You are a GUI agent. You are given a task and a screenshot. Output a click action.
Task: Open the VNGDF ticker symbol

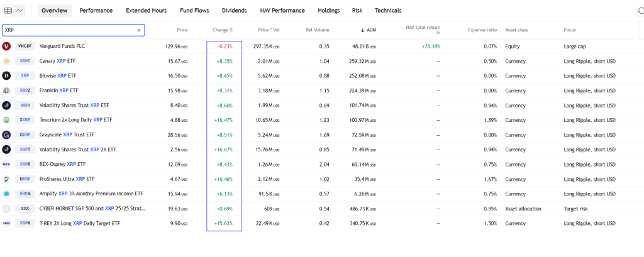tap(25, 46)
